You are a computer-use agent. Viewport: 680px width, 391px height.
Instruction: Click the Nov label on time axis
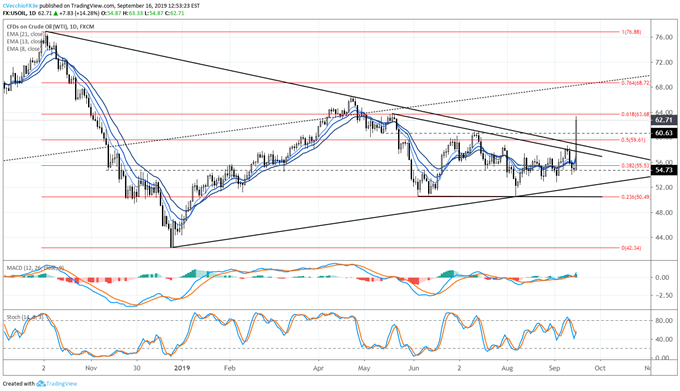(x=91, y=368)
